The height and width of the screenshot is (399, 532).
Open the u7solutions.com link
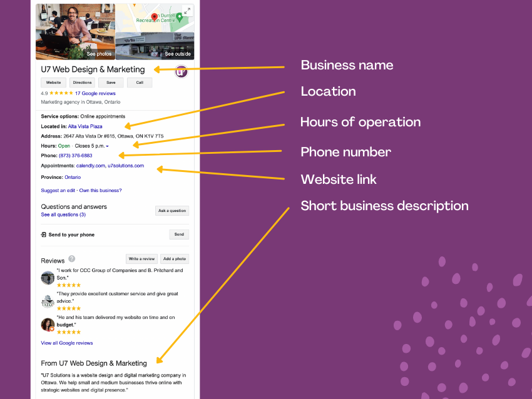click(x=126, y=166)
